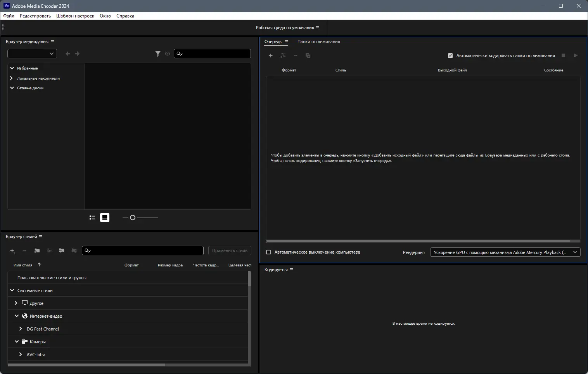Click the remove from queue minus icon
588x374 pixels.
296,56
